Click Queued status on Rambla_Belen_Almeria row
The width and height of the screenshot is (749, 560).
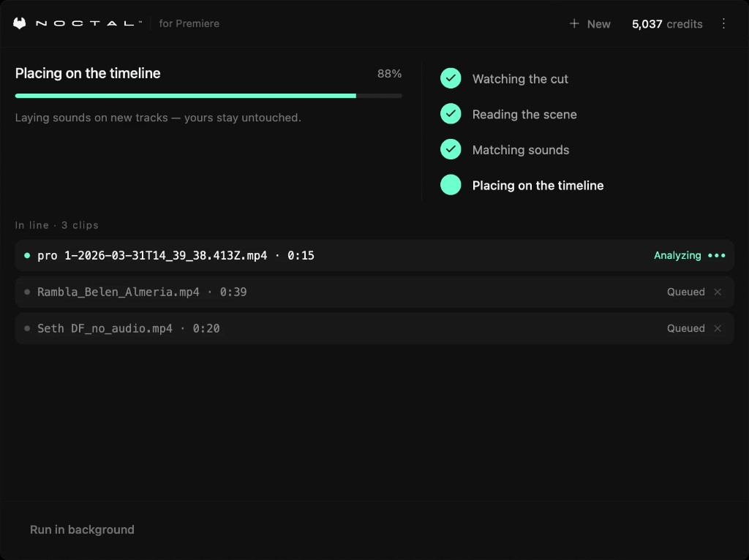coord(685,292)
